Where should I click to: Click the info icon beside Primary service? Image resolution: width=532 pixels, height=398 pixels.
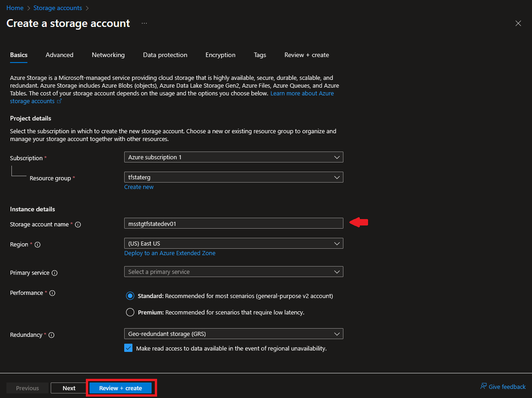pos(55,273)
